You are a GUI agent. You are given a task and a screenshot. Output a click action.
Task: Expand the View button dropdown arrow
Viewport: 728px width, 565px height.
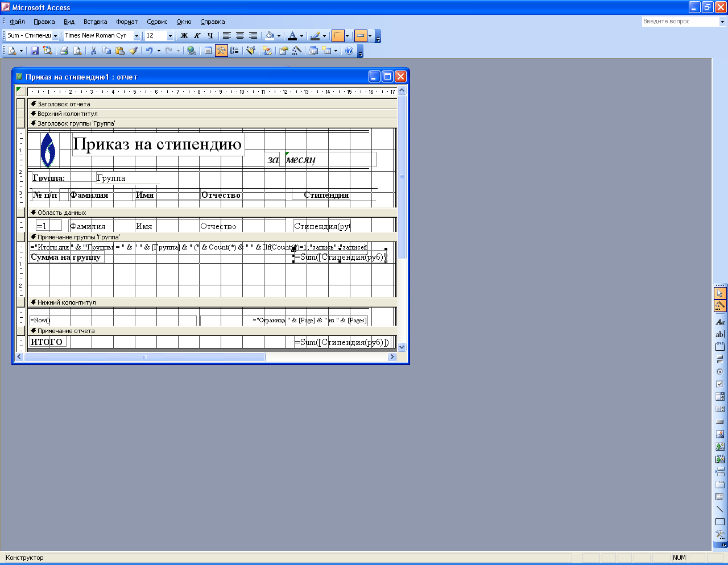[21, 51]
